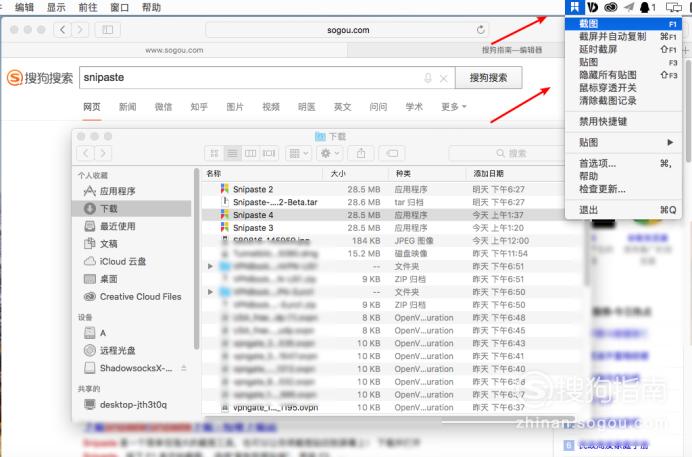Image resolution: width=692 pixels, height=457 pixels.
Task: Open the Finder action gear dropdown
Action: tap(330, 154)
